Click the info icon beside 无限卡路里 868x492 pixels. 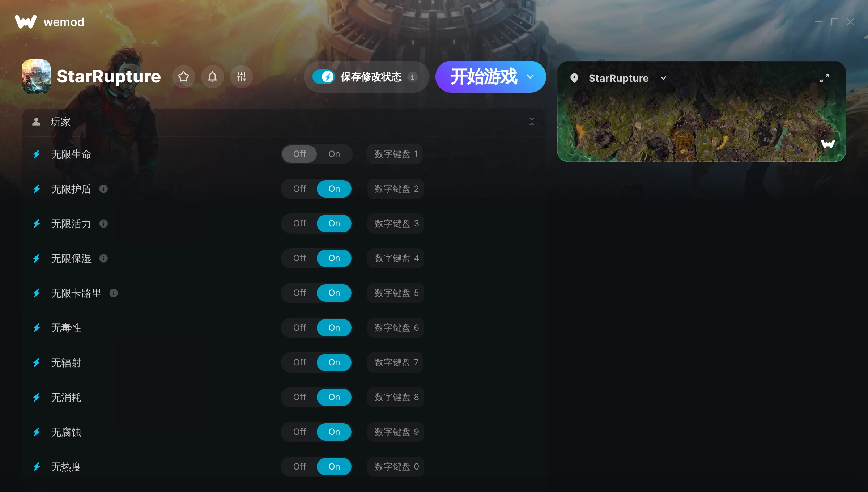pyautogui.click(x=114, y=293)
